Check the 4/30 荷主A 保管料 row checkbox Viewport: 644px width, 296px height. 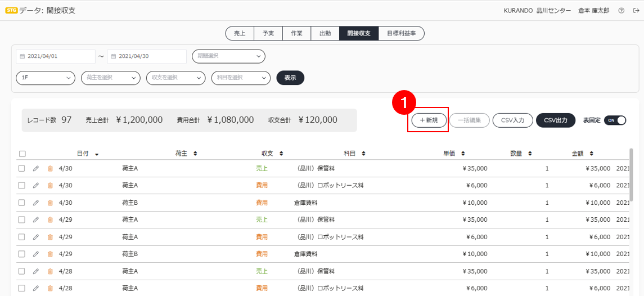point(22,168)
